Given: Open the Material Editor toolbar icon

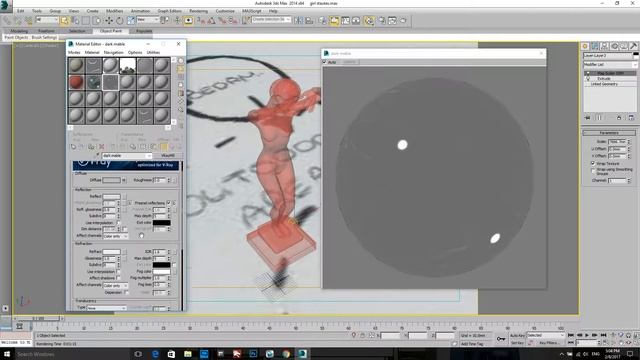Looking at the screenshot, I should [x=369, y=20].
